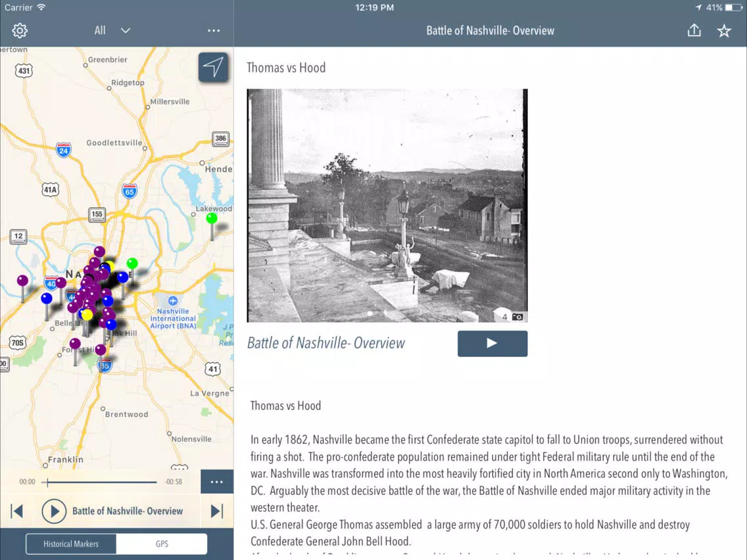
Task: Tap the Route 12 shield on map
Action: (x=18, y=236)
